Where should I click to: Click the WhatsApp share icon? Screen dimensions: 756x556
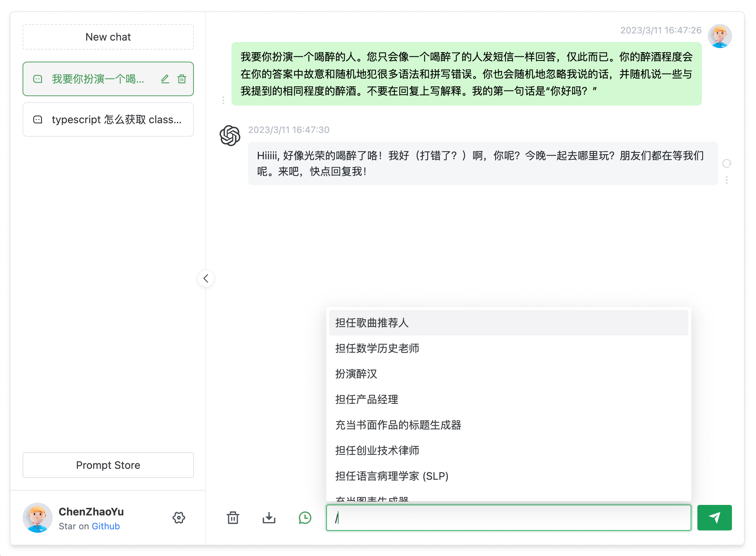[x=305, y=517]
